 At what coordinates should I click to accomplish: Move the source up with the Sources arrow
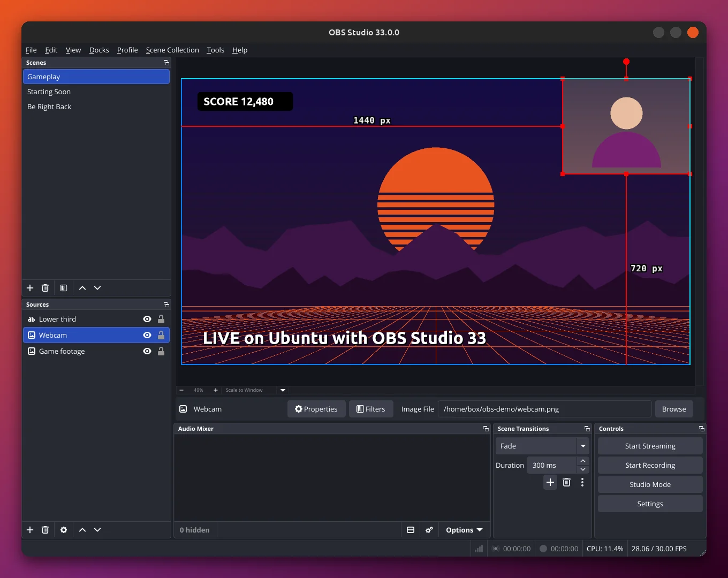tap(82, 530)
